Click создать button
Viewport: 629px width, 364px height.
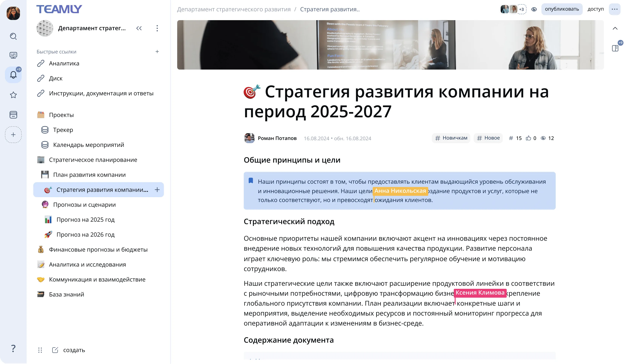tap(69, 350)
